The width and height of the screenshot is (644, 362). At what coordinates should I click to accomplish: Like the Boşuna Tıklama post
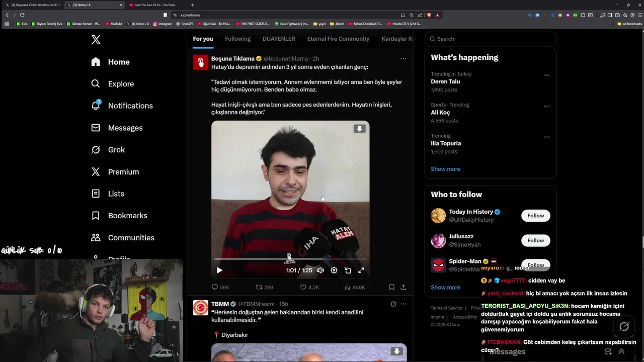point(309,287)
